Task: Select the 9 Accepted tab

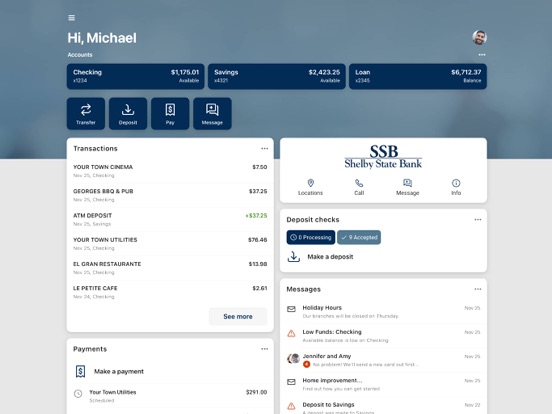Action: [x=359, y=237]
